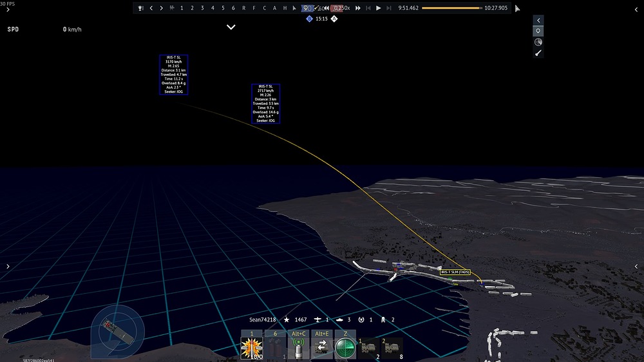Click the farther IRIS-T SL info box at 3170 km/h
The width and height of the screenshot is (644, 362).
pyautogui.click(x=174, y=74)
